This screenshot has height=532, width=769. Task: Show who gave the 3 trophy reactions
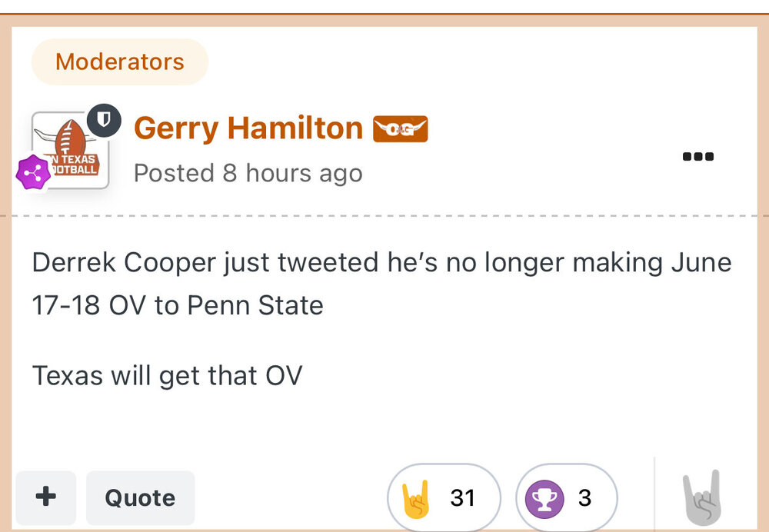pos(584,497)
